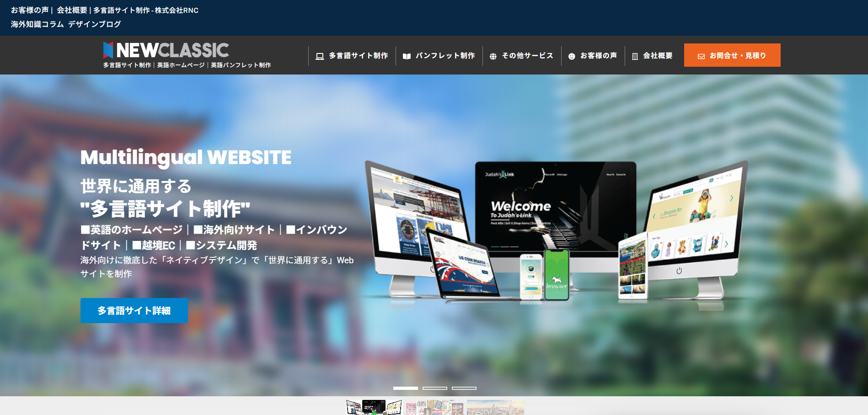Viewport: 868px width, 415px height.
Task: Click 多言語サイト制作 - 株式会社RNC top link
Action: [x=146, y=10]
